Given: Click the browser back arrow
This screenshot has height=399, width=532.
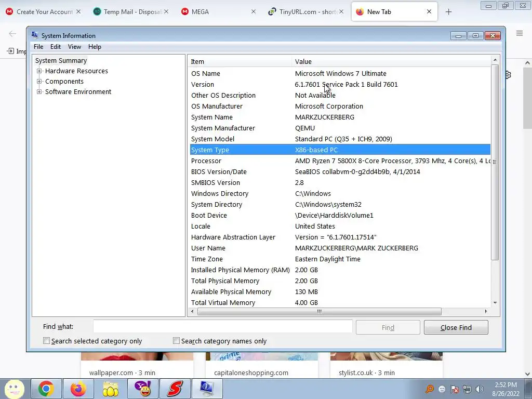Looking at the screenshot, I should pyautogui.click(x=12, y=34).
